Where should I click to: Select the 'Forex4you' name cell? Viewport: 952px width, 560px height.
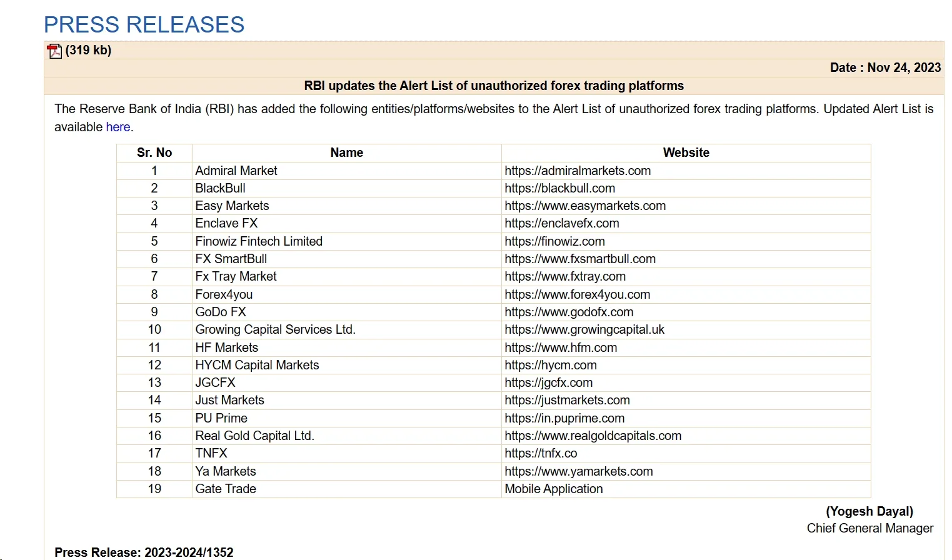(347, 294)
